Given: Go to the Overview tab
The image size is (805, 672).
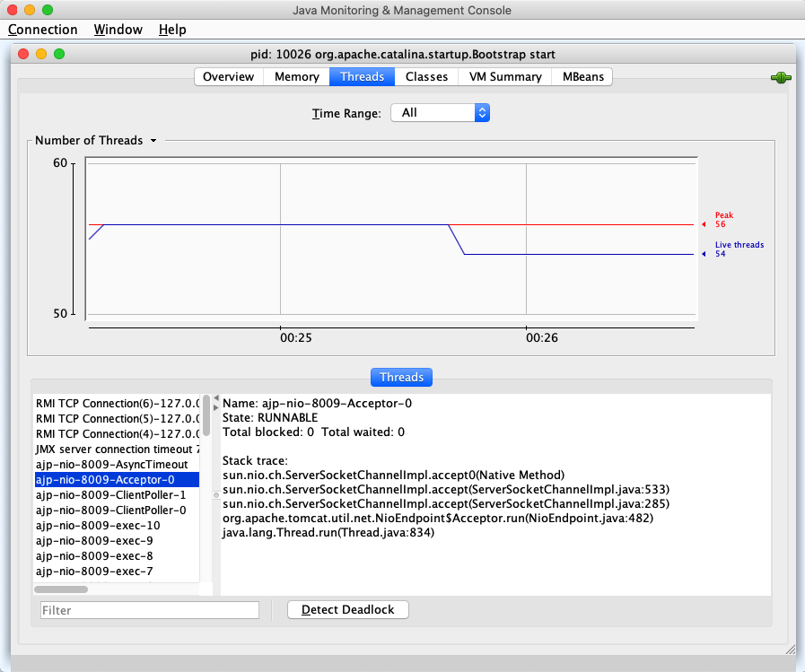Looking at the screenshot, I should (x=229, y=77).
